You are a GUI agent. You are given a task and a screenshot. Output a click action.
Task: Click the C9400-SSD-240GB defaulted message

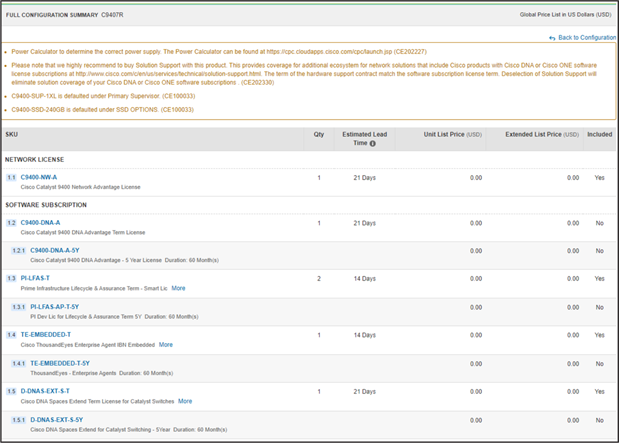[103, 110]
